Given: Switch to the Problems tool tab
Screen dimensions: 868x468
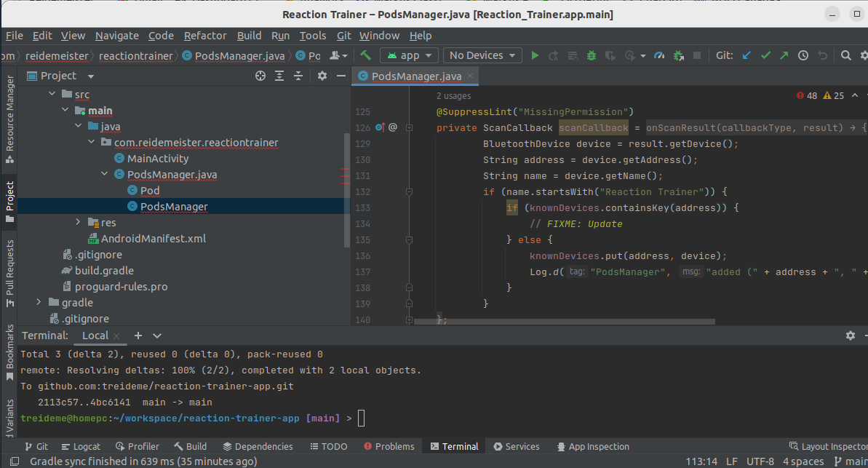Looking at the screenshot, I should tap(389, 446).
